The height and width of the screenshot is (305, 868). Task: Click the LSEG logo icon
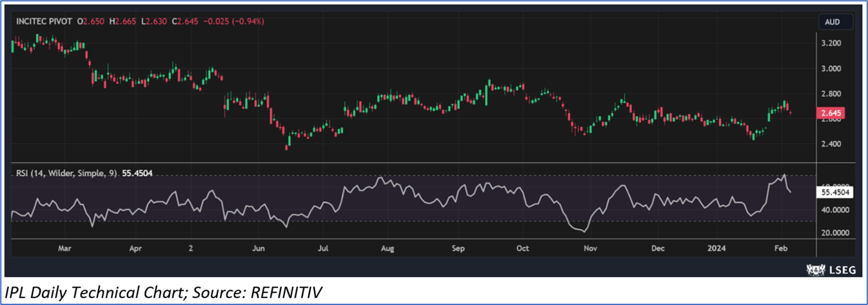815,270
